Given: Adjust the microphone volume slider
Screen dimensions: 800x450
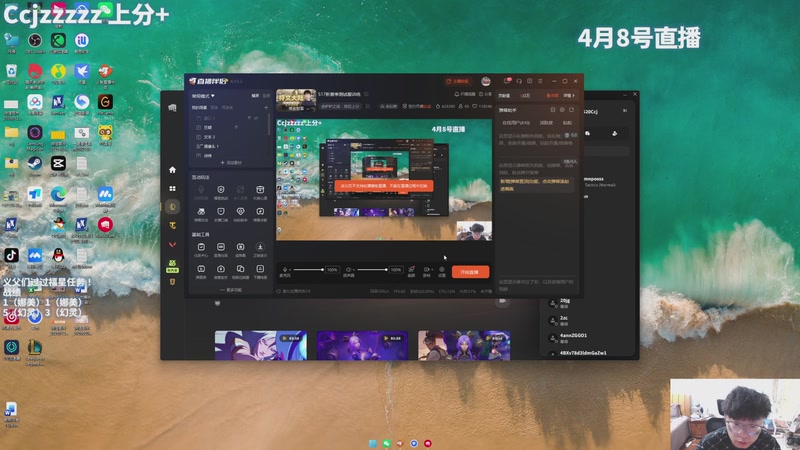Looking at the screenshot, I should (308, 269).
